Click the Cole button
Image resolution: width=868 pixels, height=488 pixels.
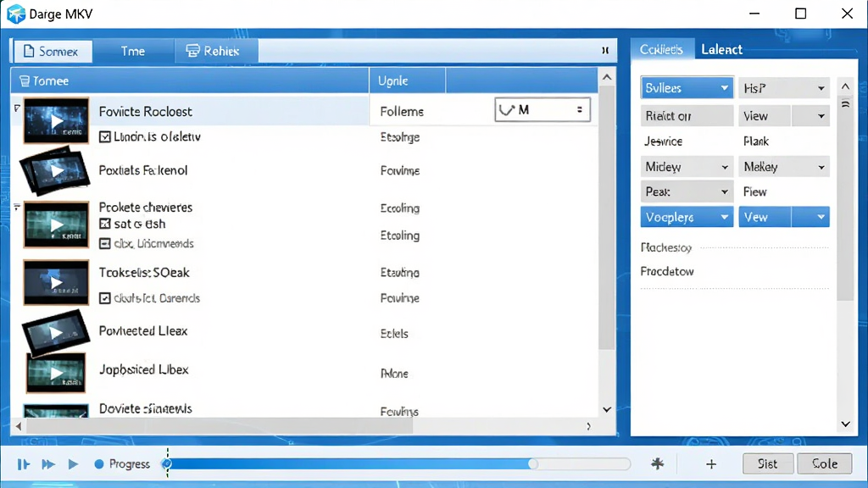(825, 463)
